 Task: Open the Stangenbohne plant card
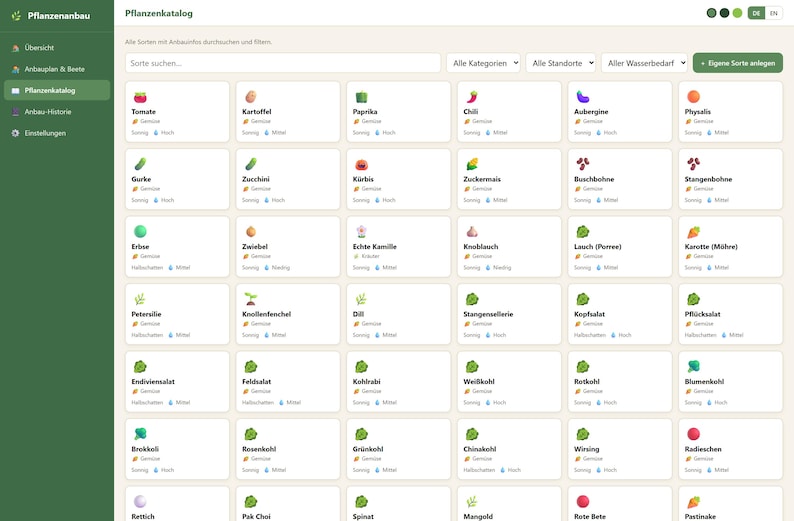tap(730, 179)
